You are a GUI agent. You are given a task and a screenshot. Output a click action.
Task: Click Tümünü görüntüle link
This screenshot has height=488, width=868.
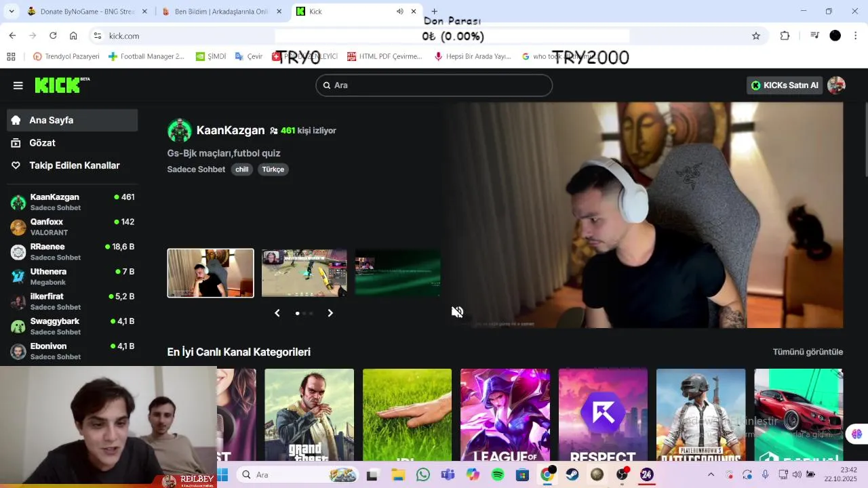pyautogui.click(x=808, y=352)
